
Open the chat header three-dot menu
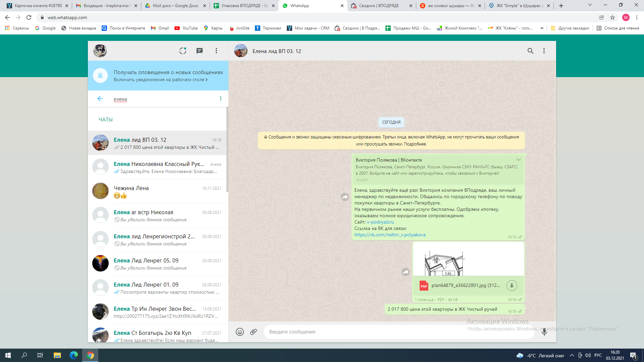click(544, 51)
